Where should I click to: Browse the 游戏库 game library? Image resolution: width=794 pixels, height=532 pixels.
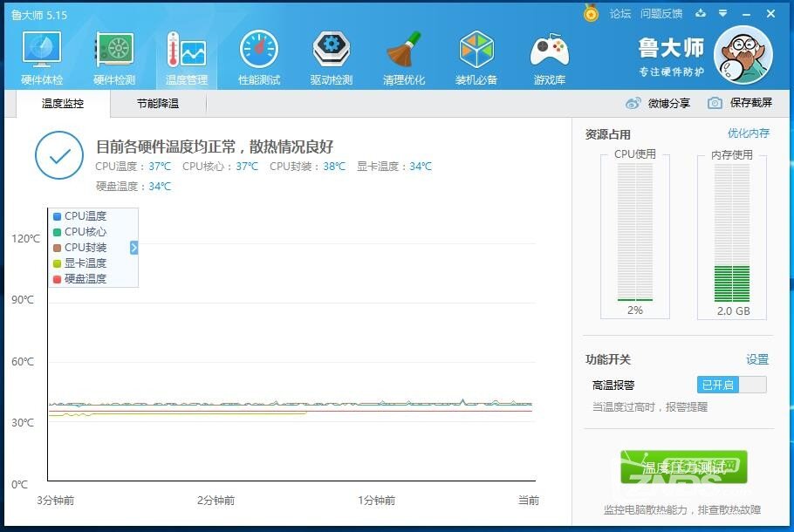coord(549,55)
